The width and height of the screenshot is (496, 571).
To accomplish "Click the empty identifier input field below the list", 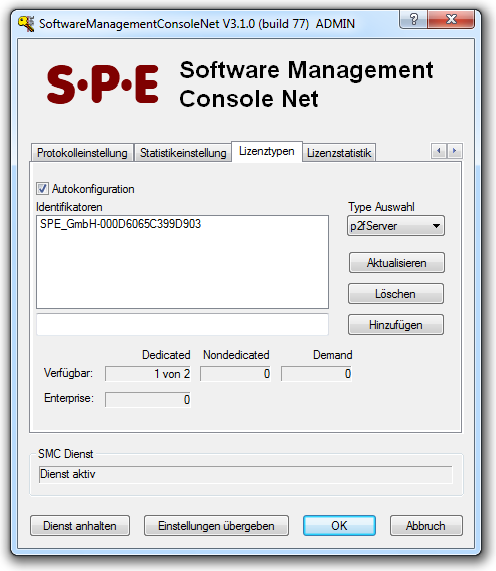I will (182, 324).
